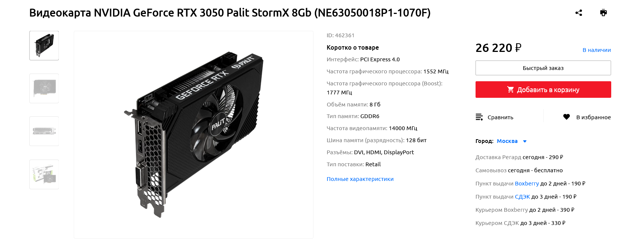Viewport: 644px width, 246px height.
Task: Click the heart favorites icon
Action: pyautogui.click(x=566, y=117)
